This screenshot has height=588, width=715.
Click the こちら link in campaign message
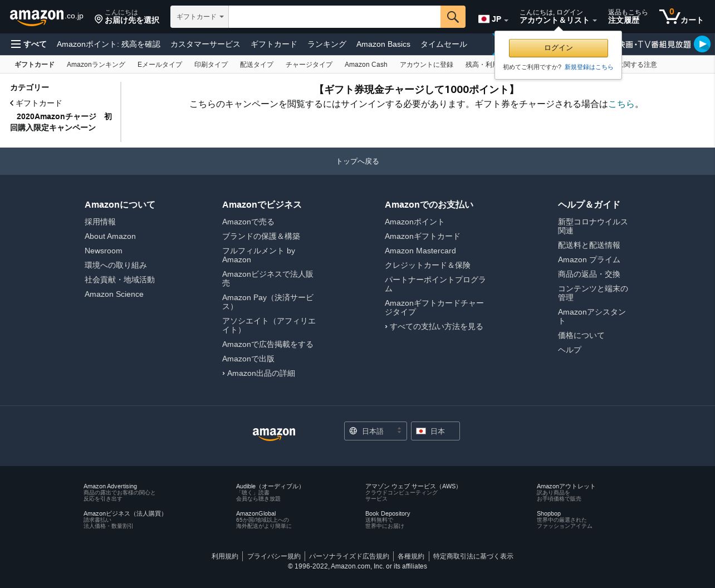pos(621,104)
